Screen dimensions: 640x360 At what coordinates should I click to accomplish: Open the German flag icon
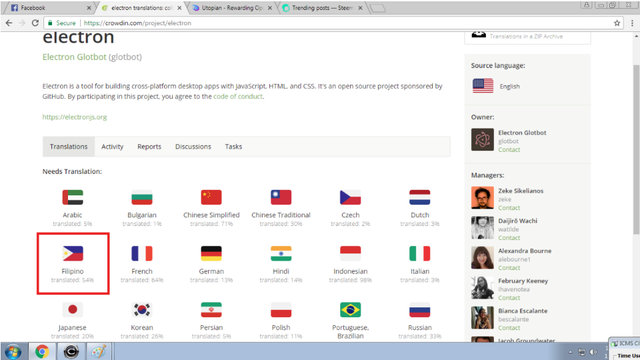click(211, 253)
